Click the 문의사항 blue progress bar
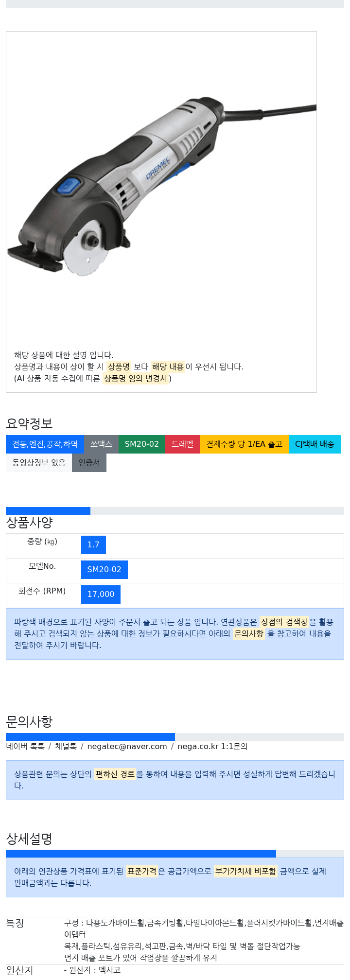This screenshot has width=350, height=980. (x=90, y=737)
